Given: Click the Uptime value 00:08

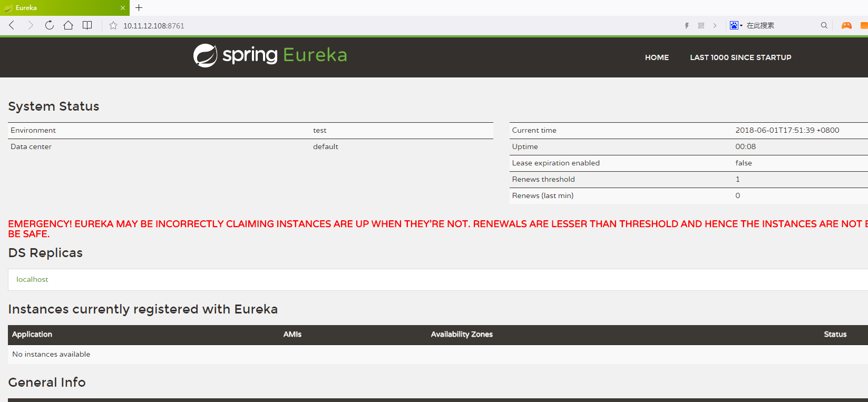Looking at the screenshot, I should 746,146.
